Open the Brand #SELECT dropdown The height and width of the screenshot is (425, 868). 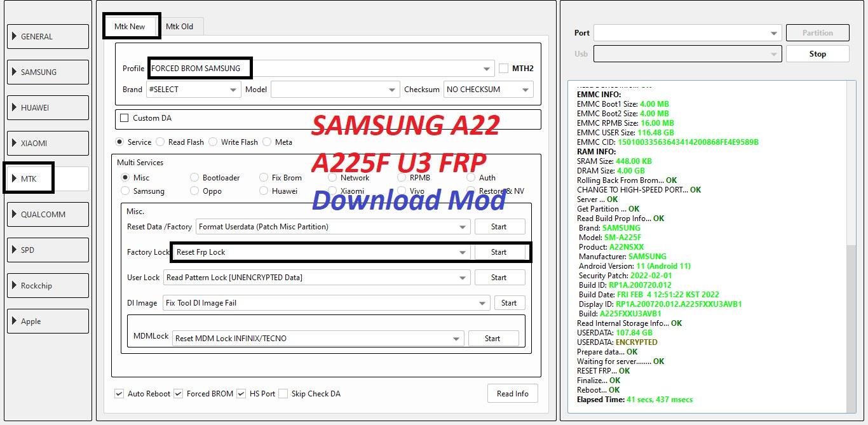click(x=193, y=90)
